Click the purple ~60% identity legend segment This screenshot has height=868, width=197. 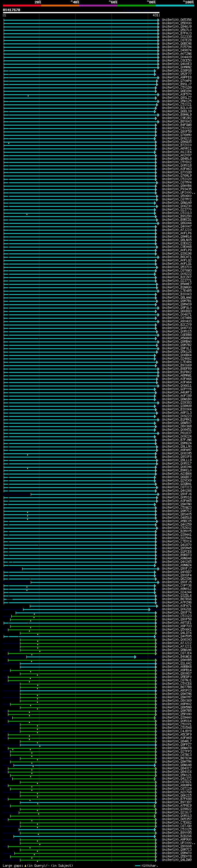pyautogui.click(x=98, y=6)
